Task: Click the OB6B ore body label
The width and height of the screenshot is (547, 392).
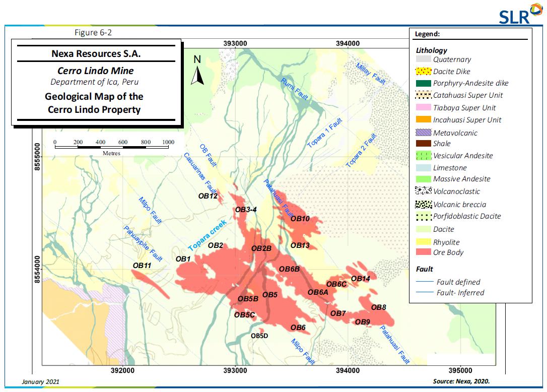Action: point(289,269)
